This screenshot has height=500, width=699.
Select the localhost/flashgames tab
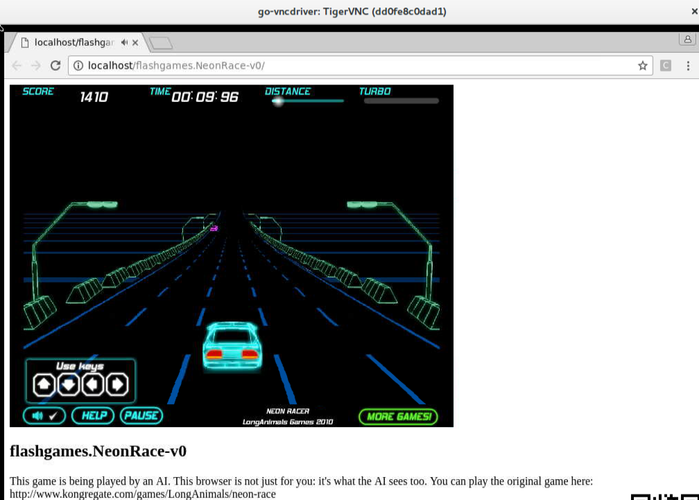coord(74,42)
